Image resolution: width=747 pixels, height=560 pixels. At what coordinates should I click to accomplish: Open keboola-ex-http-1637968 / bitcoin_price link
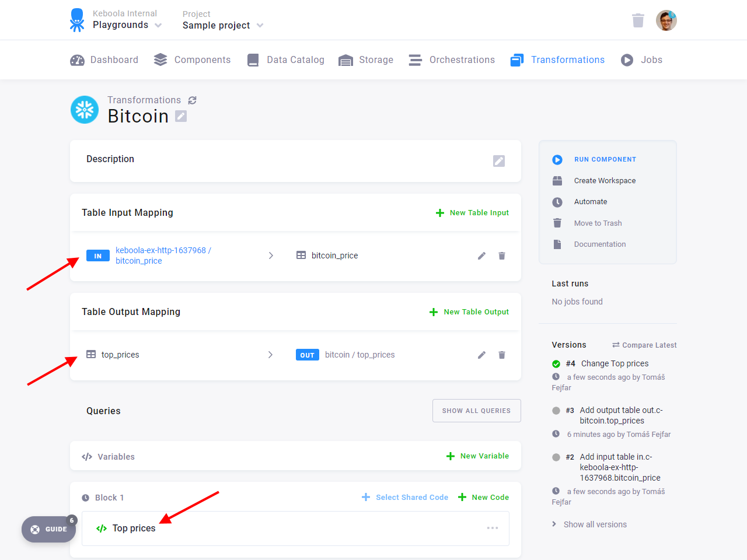point(163,256)
